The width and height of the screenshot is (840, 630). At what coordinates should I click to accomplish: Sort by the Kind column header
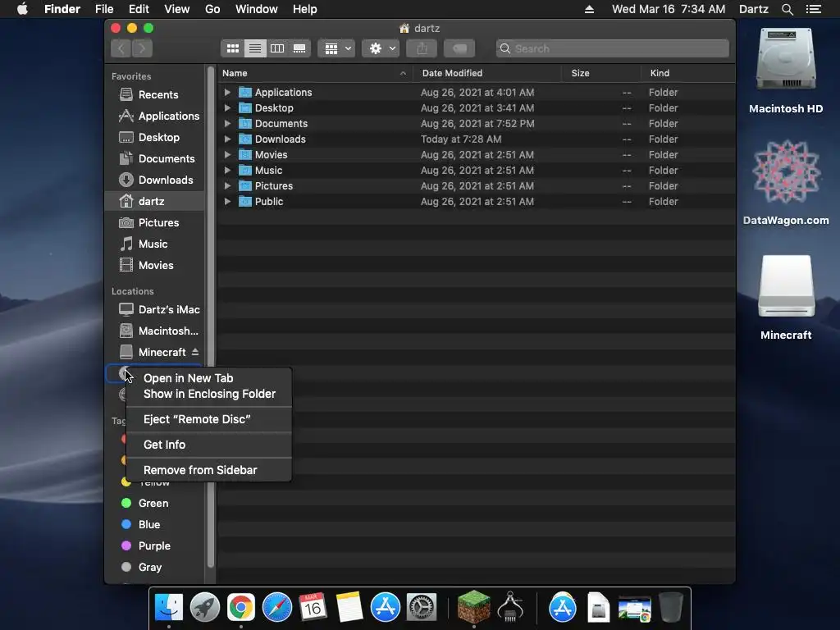point(688,73)
